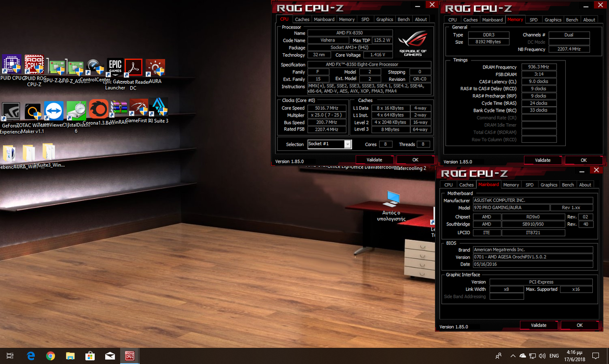Select Memory tab in the Mainboard window
The width and height of the screenshot is (609, 364).
pos(511,185)
